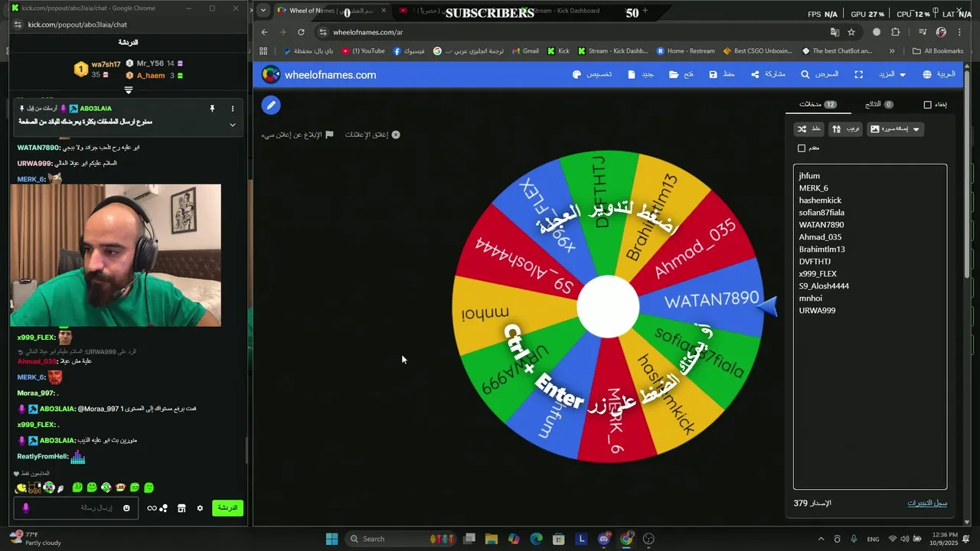The height and width of the screenshot is (551, 980).
Task: Open Chrome apps grid icon
Action: (263, 51)
